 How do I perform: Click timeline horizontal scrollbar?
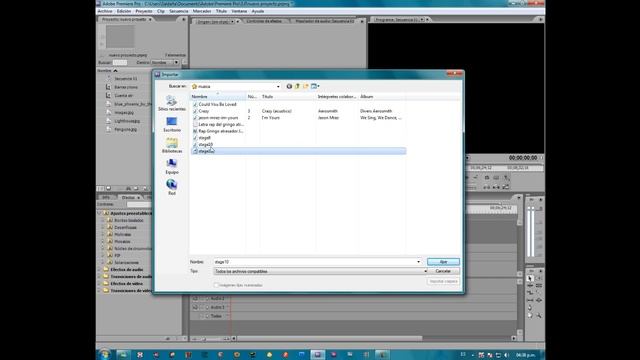[329, 338]
